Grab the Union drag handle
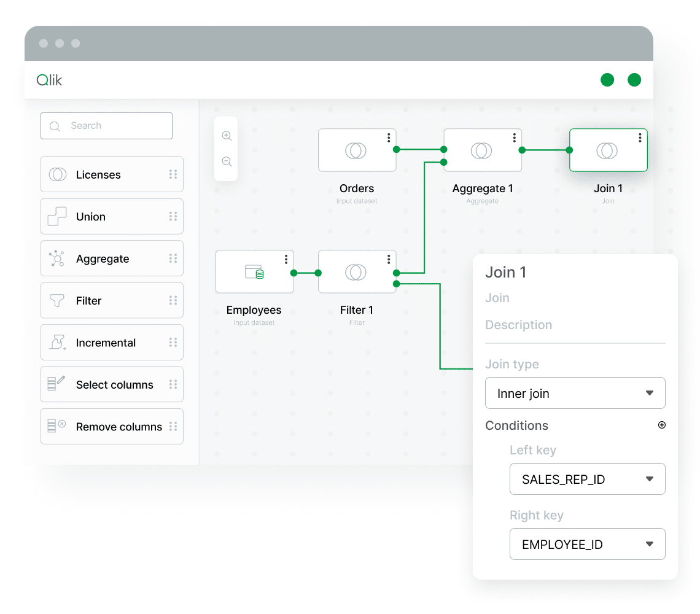The image size is (700, 614). click(173, 217)
